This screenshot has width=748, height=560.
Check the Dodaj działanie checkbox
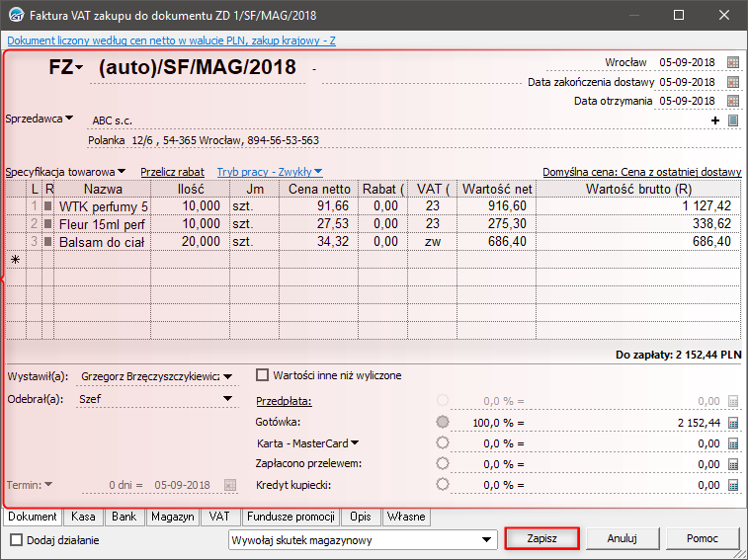(16, 540)
